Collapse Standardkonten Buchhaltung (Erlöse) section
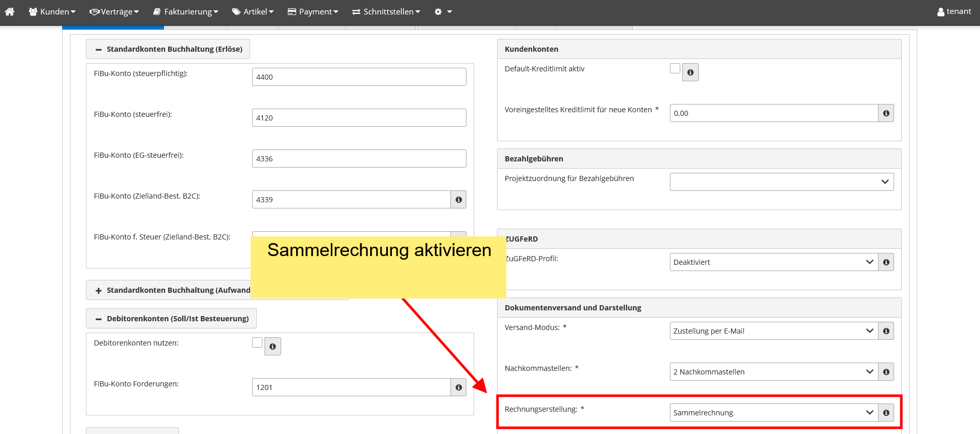The width and height of the screenshot is (980, 434). pyautogui.click(x=168, y=49)
